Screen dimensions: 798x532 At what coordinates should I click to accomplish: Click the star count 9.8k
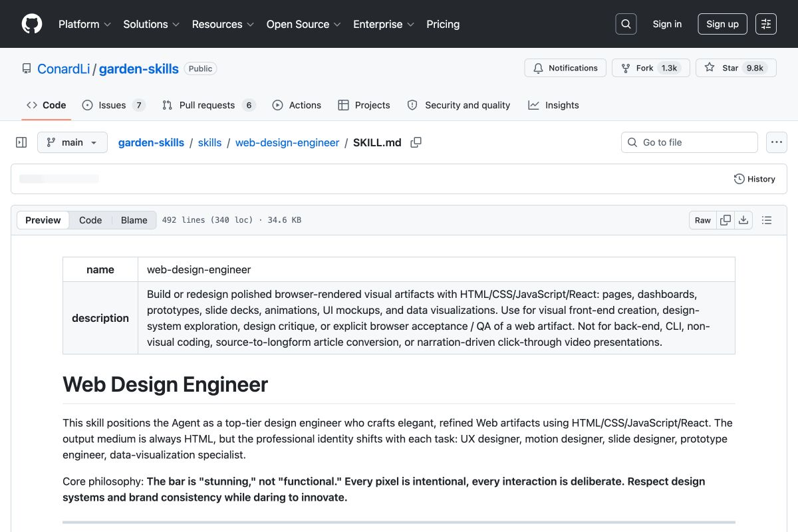[755, 68]
